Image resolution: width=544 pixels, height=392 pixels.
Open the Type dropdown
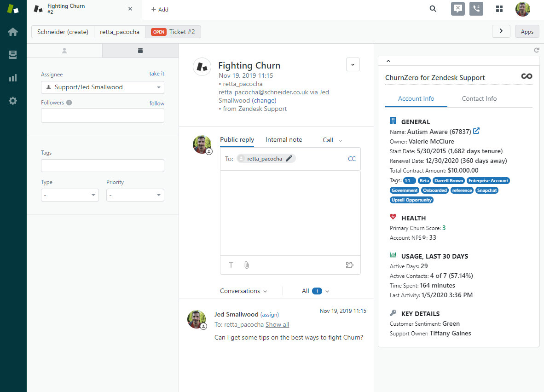pyautogui.click(x=70, y=195)
